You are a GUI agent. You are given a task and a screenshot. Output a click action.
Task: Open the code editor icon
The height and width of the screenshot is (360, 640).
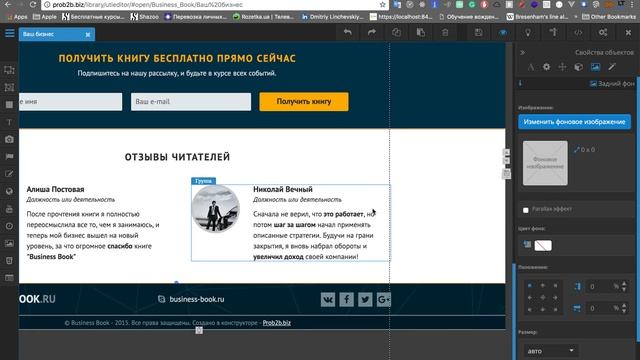click(578, 33)
